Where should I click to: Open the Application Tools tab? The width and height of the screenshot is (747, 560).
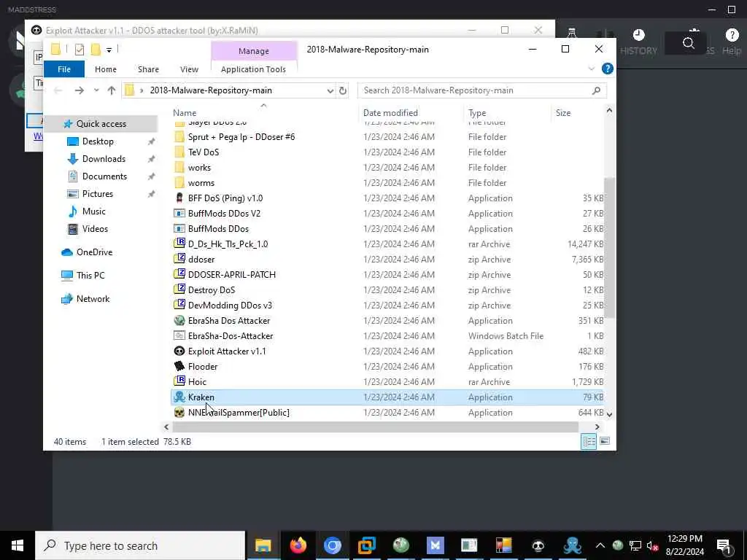(x=253, y=69)
